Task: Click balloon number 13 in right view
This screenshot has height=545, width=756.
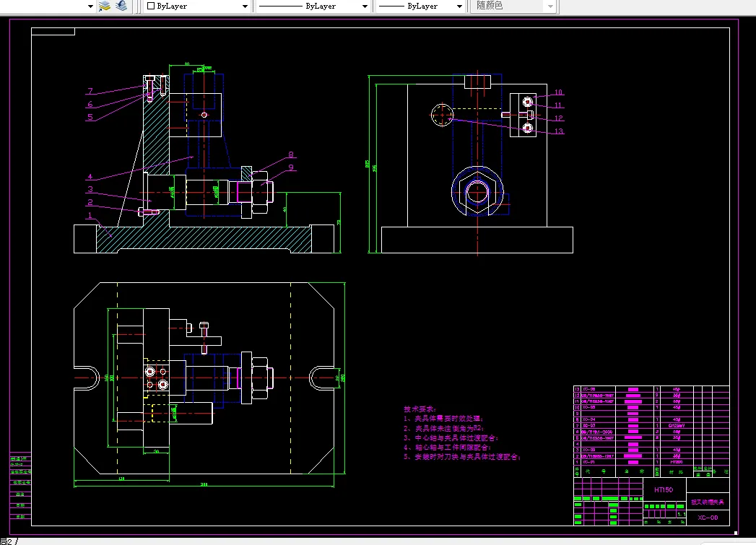Action: tap(559, 131)
